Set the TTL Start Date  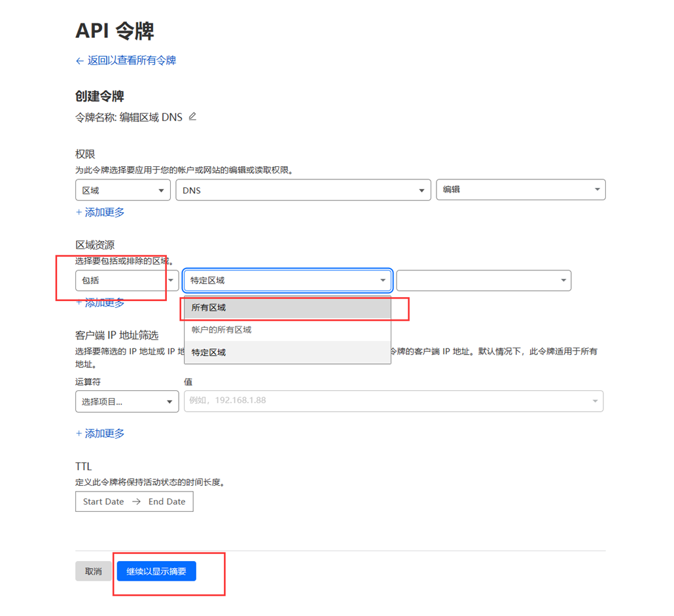(103, 501)
